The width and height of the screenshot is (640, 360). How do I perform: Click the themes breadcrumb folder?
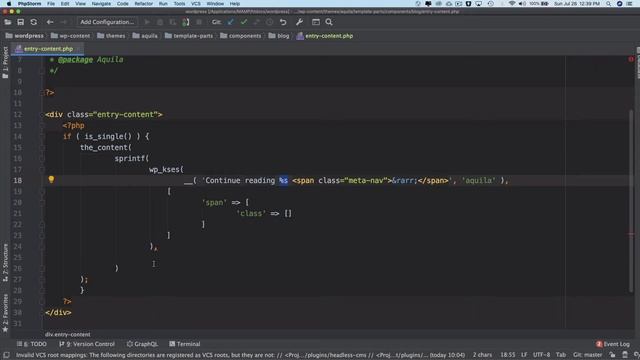point(111,36)
